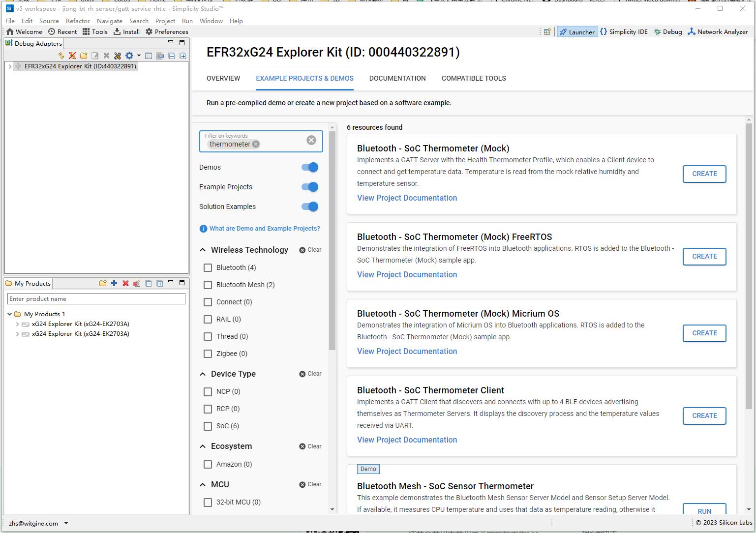Open the File menu
This screenshot has width=756, height=533.
[10, 21]
